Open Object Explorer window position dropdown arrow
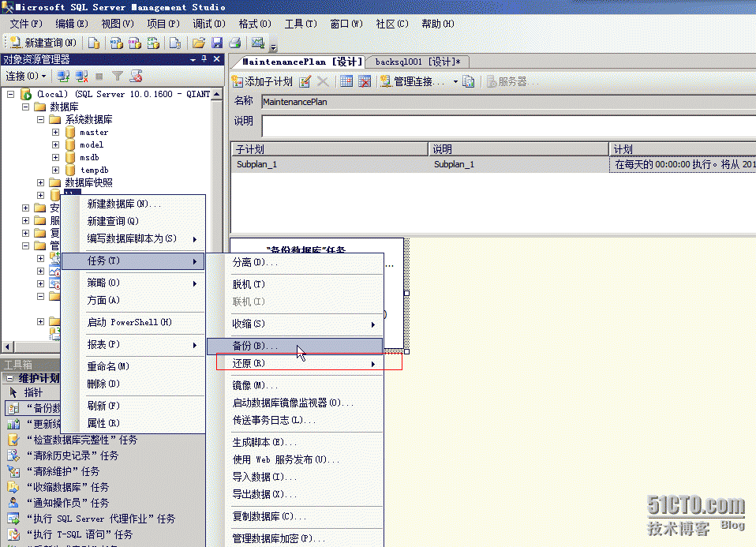The image size is (756, 547). tap(193, 59)
